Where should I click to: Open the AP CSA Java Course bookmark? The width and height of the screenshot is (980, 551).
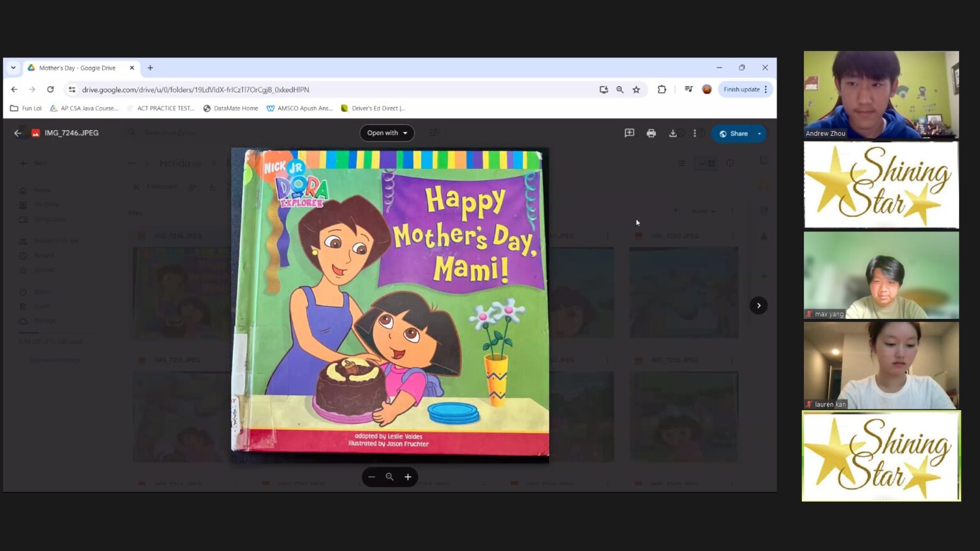pyautogui.click(x=84, y=108)
